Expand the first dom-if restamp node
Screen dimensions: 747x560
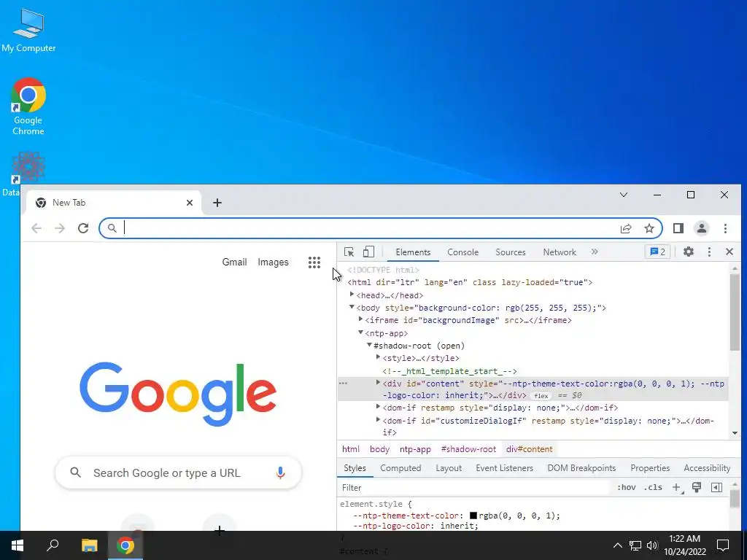(x=379, y=407)
